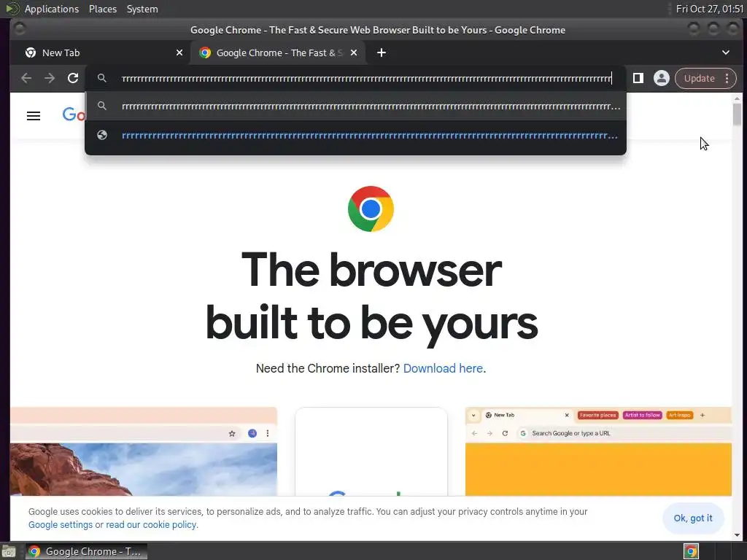
Task: Click the large Chrome logo
Action: click(371, 209)
